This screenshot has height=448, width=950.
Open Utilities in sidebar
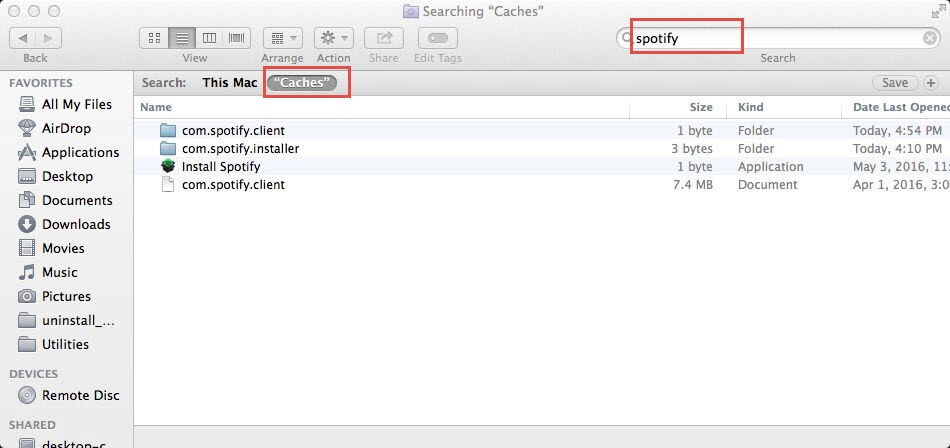coord(67,344)
